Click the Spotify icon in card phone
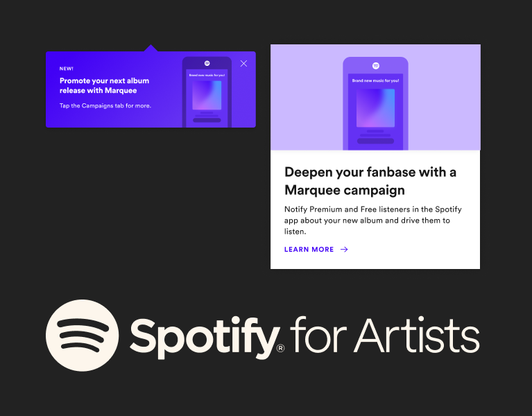This screenshot has height=416, width=532. 375,66
